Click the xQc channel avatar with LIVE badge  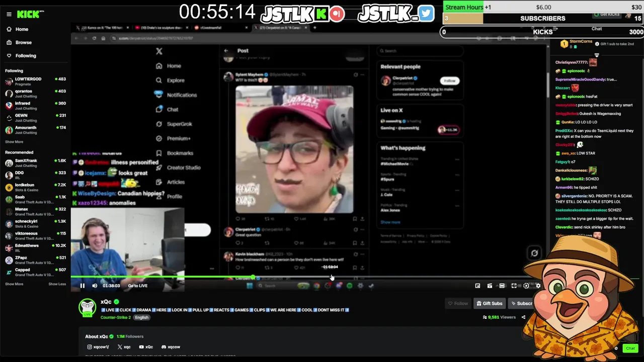click(87, 307)
